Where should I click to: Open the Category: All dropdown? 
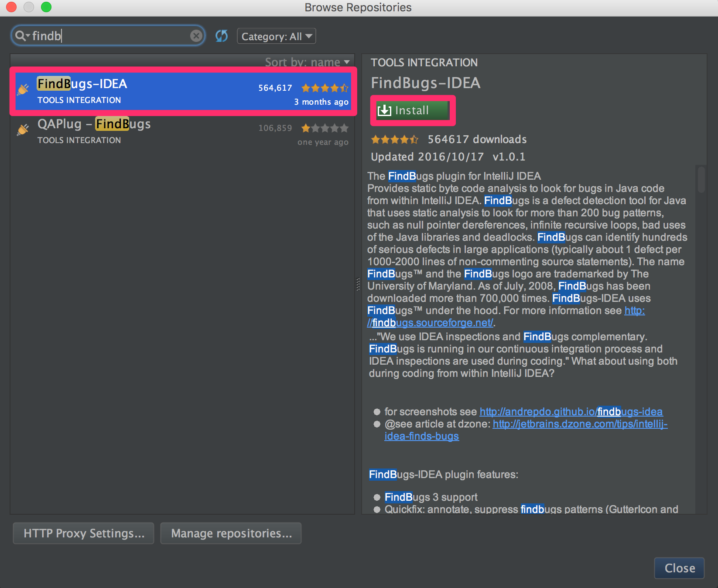276,36
